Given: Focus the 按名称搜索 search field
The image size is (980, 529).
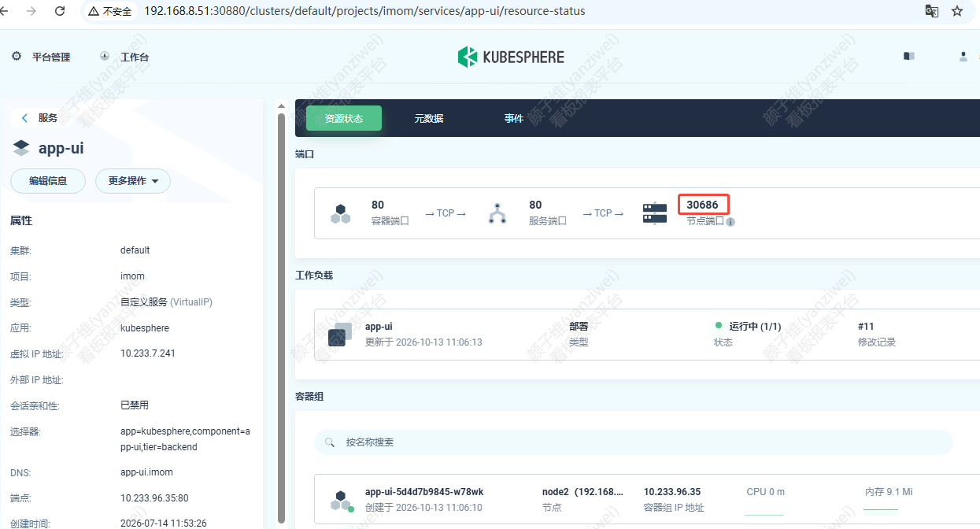Looking at the screenshot, I should [633, 442].
